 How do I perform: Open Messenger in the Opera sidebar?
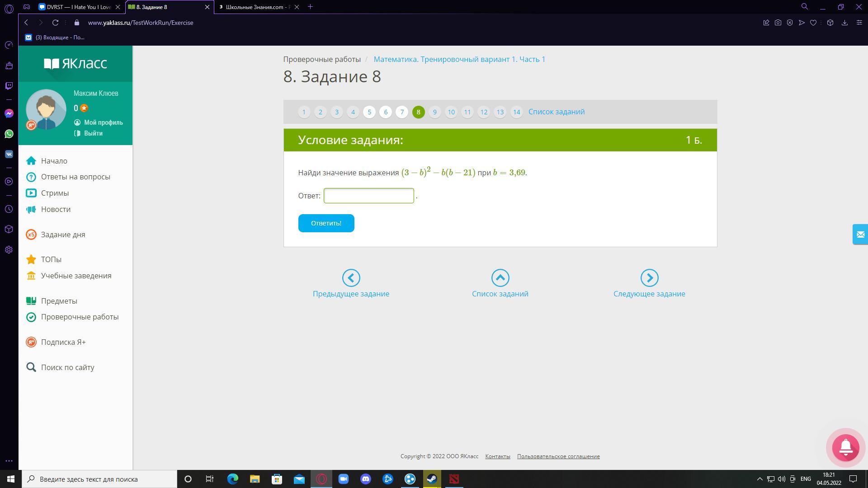point(9,113)
